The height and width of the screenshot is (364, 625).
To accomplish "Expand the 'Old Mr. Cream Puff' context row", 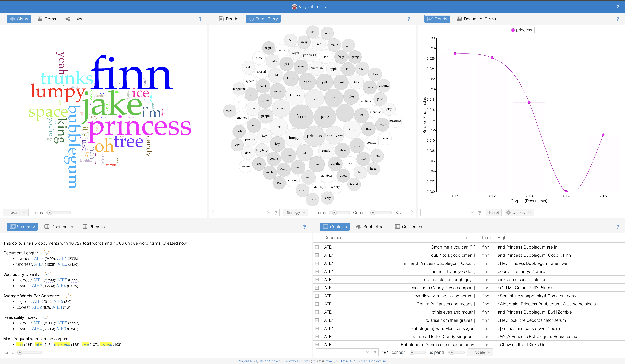I will point(317,288).
